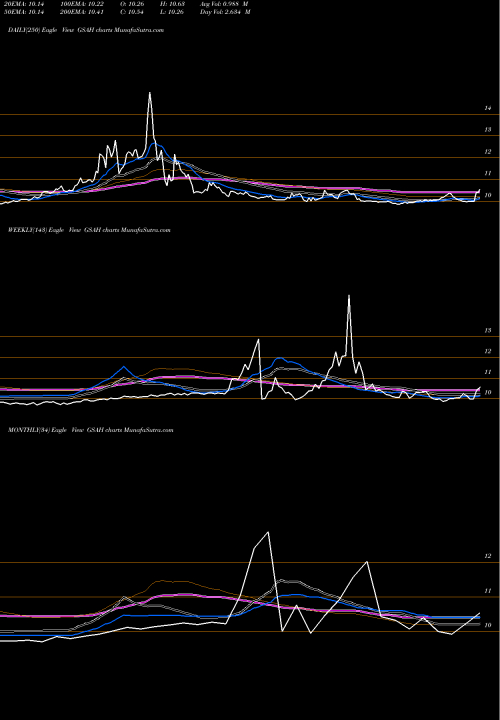Viewport: 500px width, 720px height.
Task: Select the high price H: 10.68
Action: click(x=172, y=4)
